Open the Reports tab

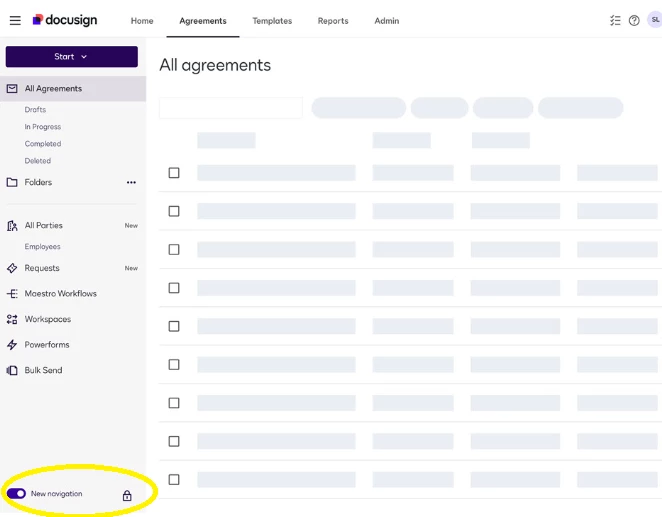333,21
